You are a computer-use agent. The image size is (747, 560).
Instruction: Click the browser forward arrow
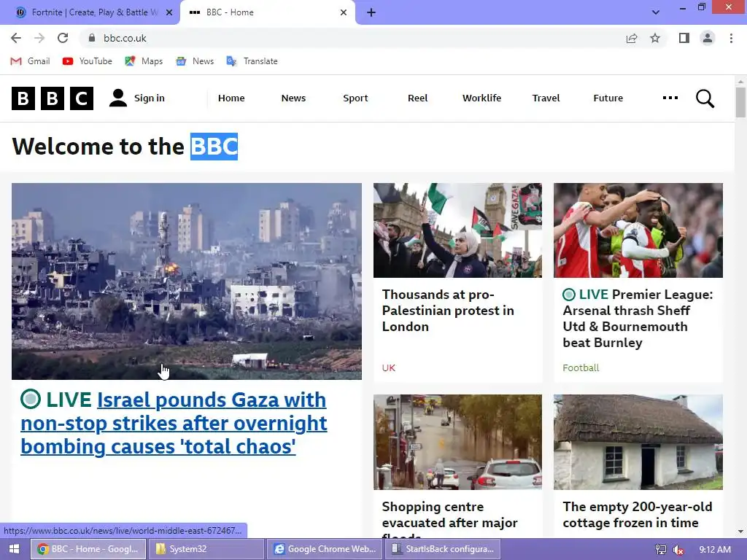point(39,38)
